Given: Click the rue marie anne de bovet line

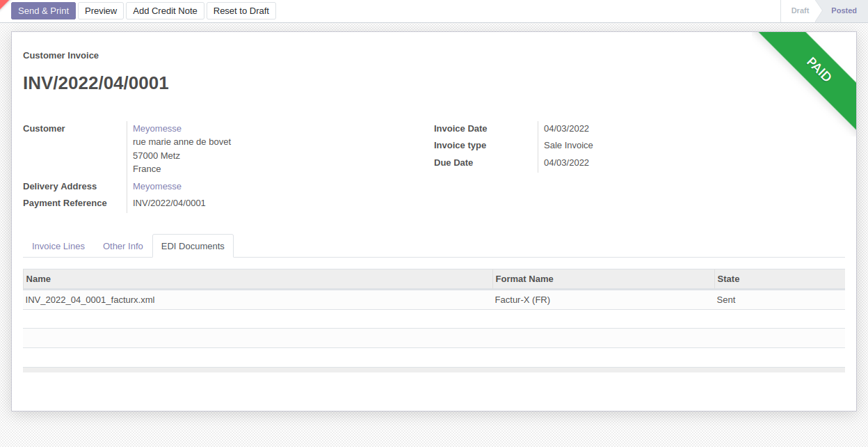Looking at the screenshot, I should pyautogui.click(x=182, y=142).
